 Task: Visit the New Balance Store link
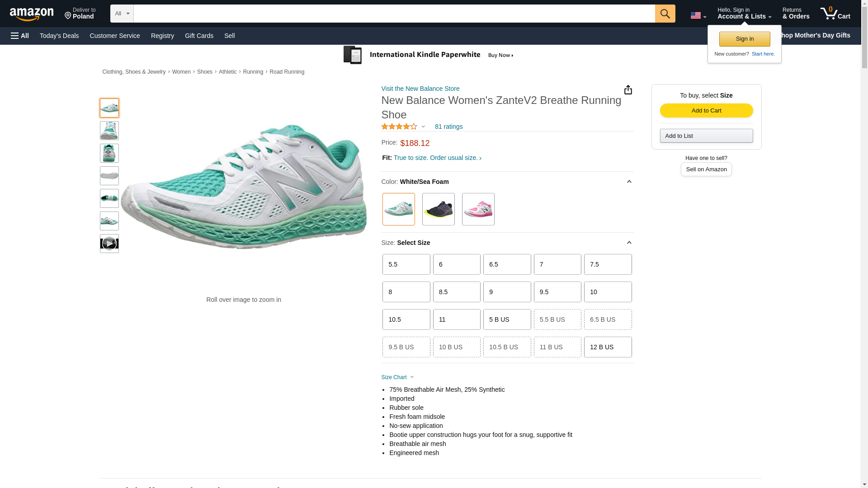click(420, 89)
